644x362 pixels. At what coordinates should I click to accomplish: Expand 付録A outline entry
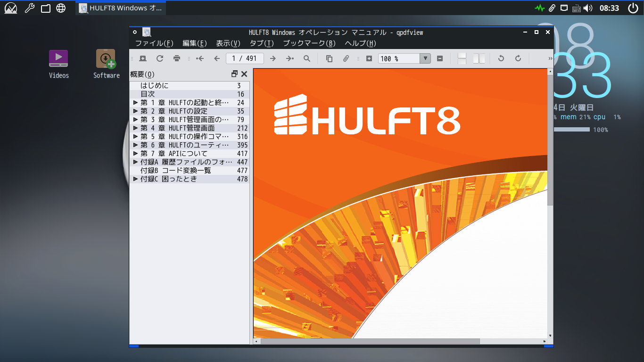click(x=136, y=162)
